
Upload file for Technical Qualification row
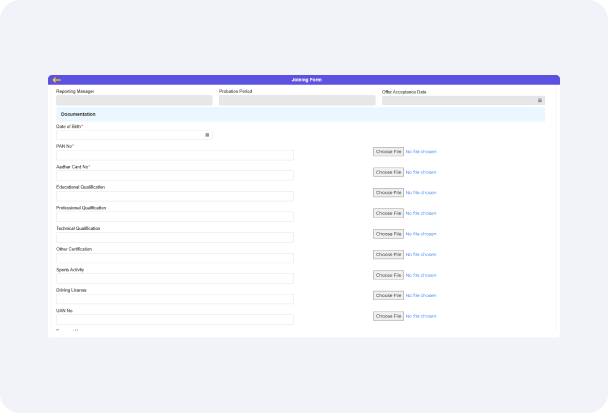point(388,233)
